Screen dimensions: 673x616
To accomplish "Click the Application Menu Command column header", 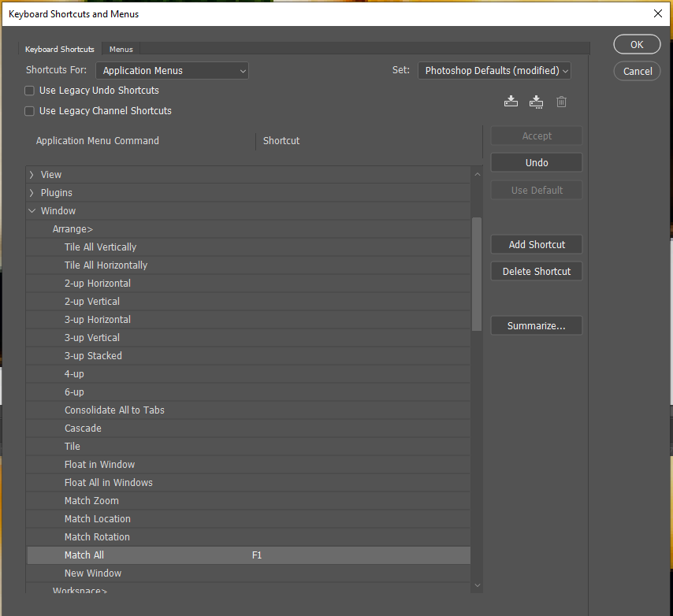I will pos(98,141).
